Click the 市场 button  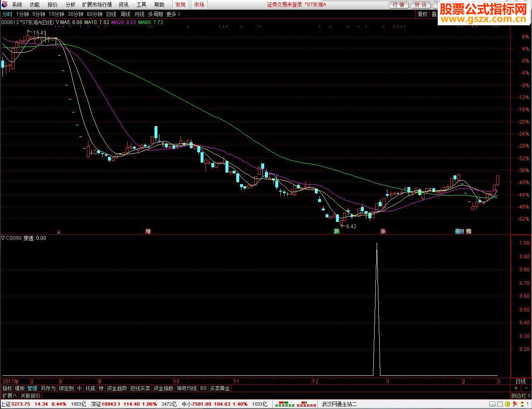tap(199, 5)
